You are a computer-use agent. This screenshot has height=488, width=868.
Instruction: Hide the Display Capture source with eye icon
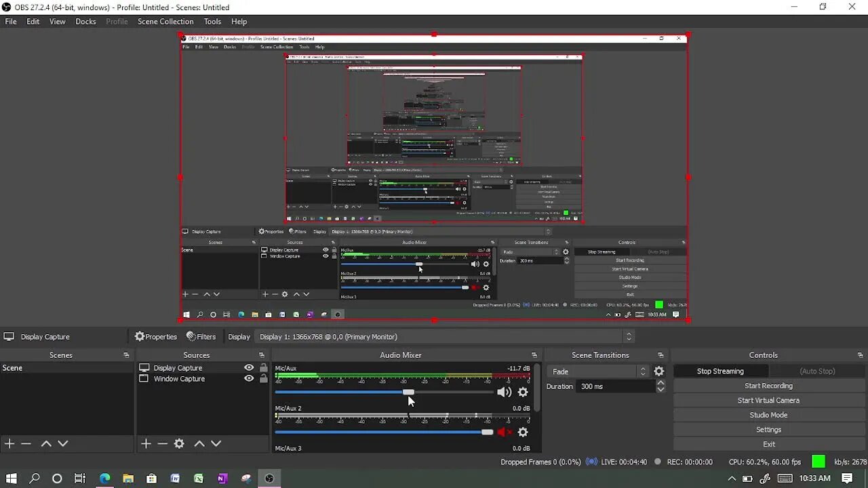(249, 368)
